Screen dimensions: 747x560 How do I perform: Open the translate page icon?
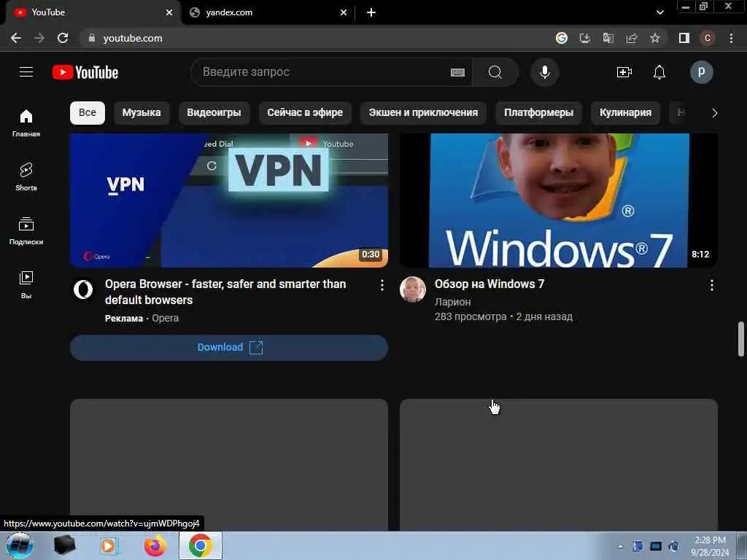click(x=608, y=38)
